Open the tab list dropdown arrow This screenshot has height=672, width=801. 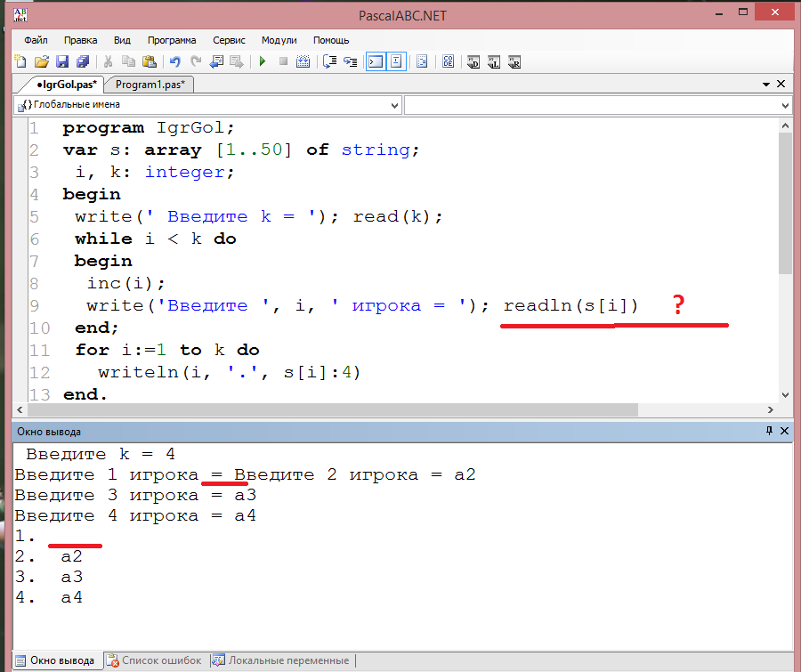[765, 85]
